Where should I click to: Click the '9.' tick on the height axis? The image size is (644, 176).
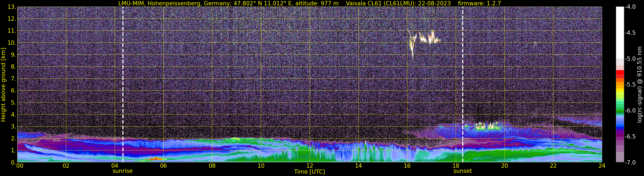coord(13,55)
